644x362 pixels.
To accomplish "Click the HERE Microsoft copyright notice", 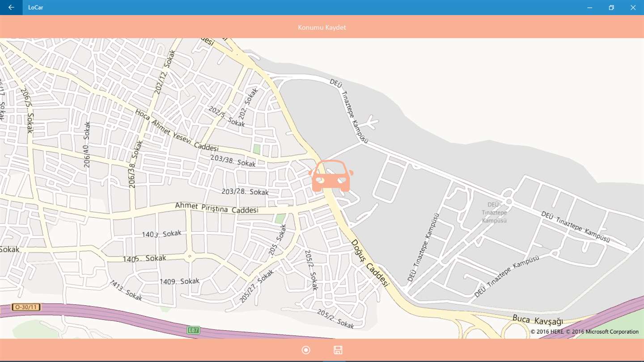I will (x=585, y=332).
